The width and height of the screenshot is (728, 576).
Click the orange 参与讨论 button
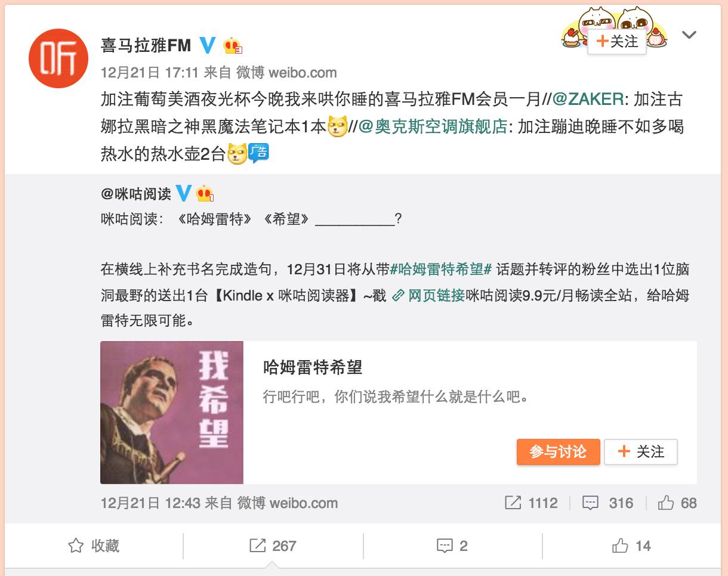pos(558,452)
